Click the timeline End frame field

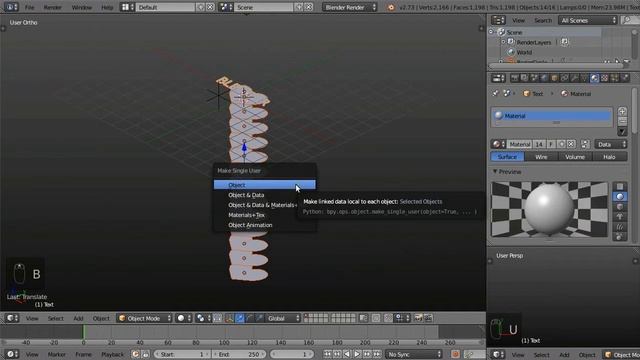point(239,354)
